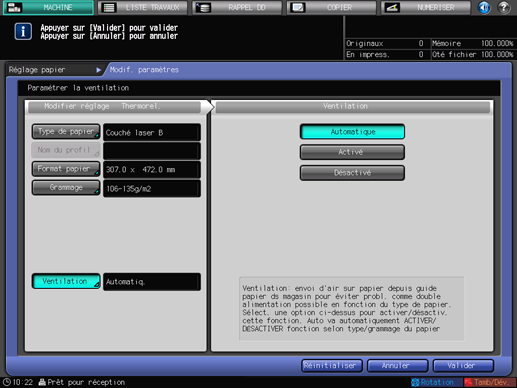
Task: Click the Annuler button
Action: pyautogui.click(x=397, y=366)
